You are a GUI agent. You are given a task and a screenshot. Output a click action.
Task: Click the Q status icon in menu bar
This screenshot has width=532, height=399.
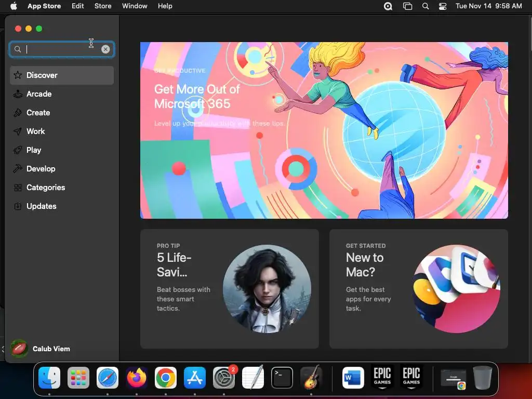click(388, 6)
